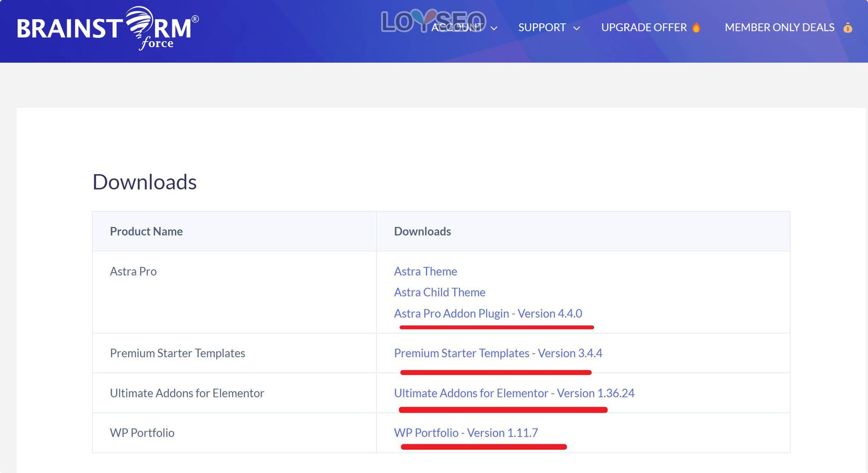
Task: Open the Account menu item
Action: coord(458,27)
